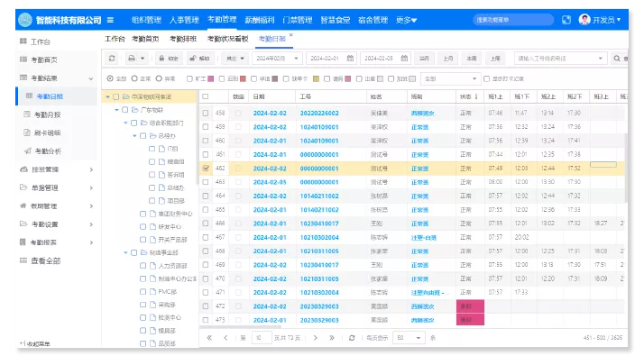Go to previous page in pagination
644x356 pixels.
click(x=225, y=337)
